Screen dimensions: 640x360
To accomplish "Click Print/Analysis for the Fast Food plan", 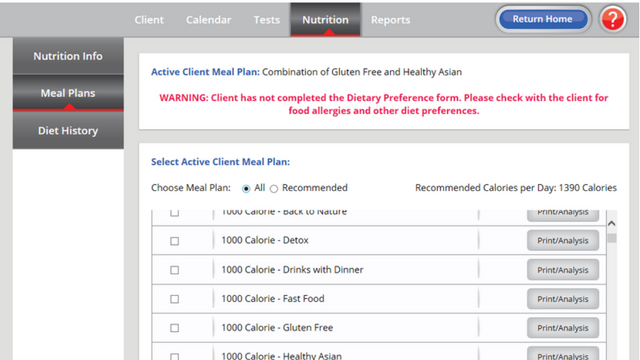I will (563, 299).
